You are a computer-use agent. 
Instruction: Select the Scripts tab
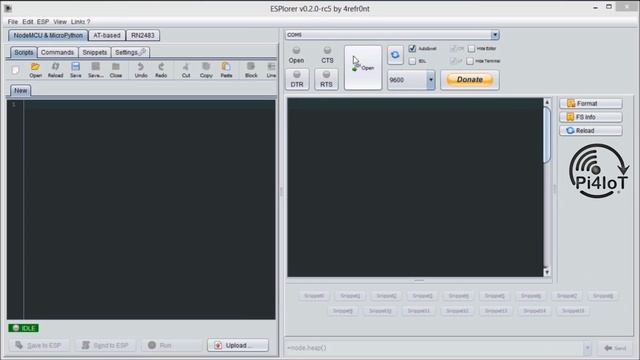pos(24,52)
